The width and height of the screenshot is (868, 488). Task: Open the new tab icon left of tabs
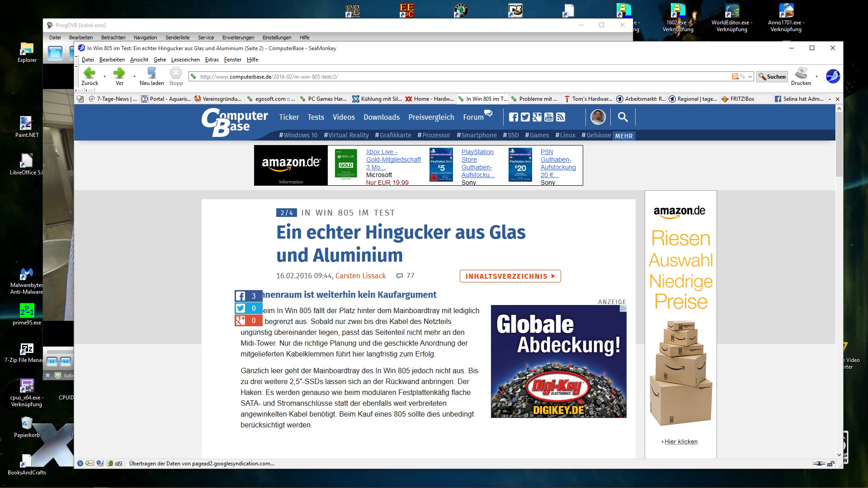click(x=80, y=99)
